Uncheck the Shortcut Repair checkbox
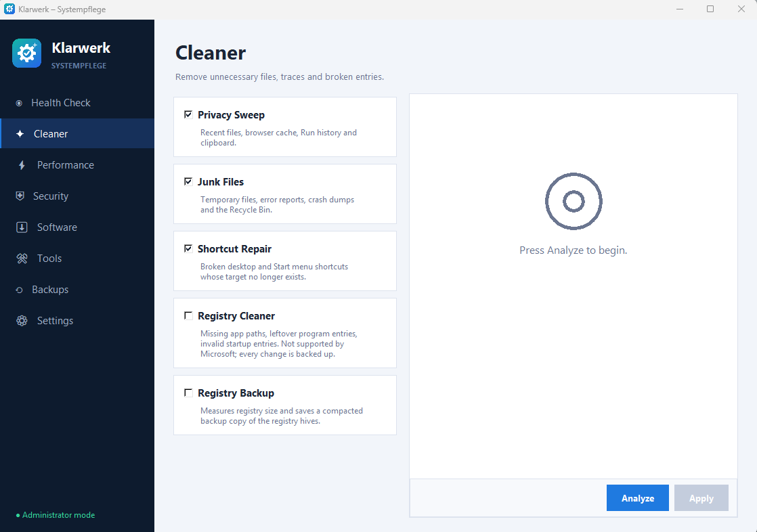 (x=188, y=248)
